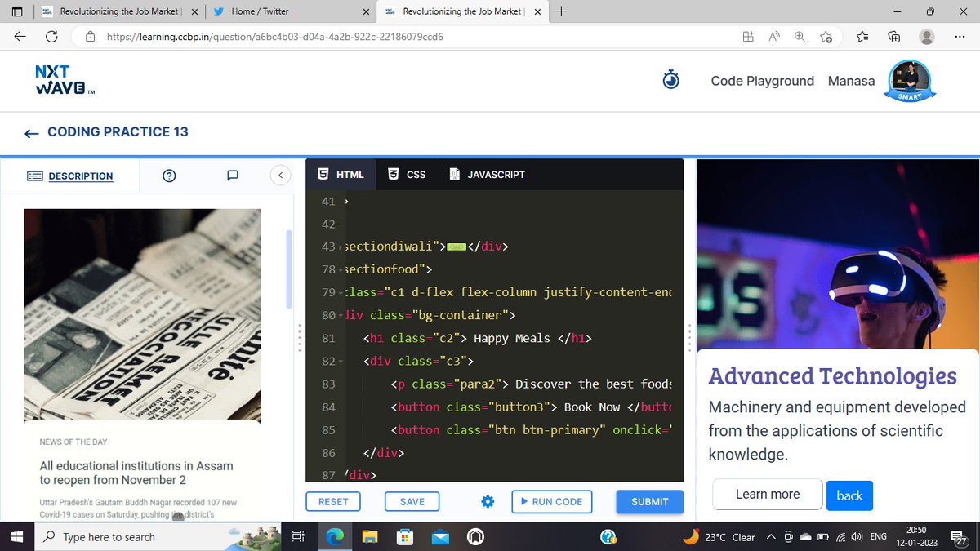Open browser zoom magnifier icon
980x551 pixels.
tap(800, 37)
